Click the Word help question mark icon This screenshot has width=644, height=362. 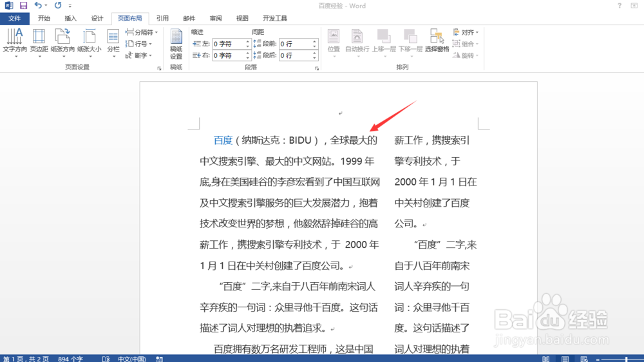pos(620,6)
